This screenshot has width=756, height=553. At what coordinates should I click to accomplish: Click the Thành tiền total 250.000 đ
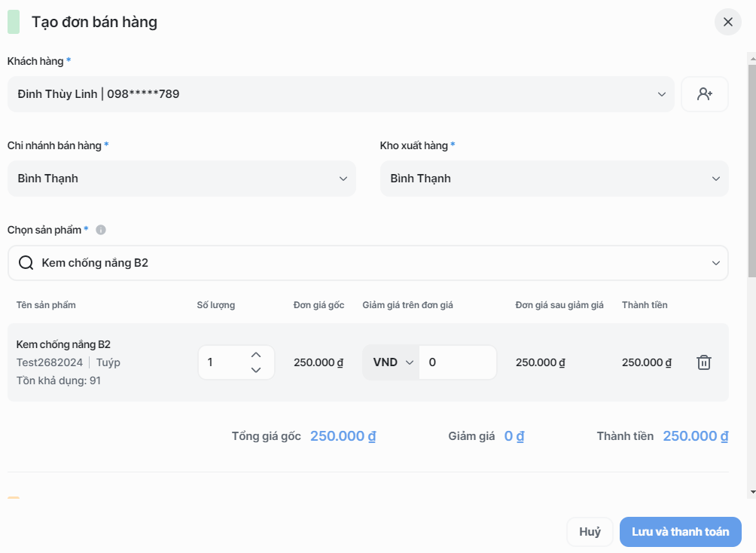point(695,436)
